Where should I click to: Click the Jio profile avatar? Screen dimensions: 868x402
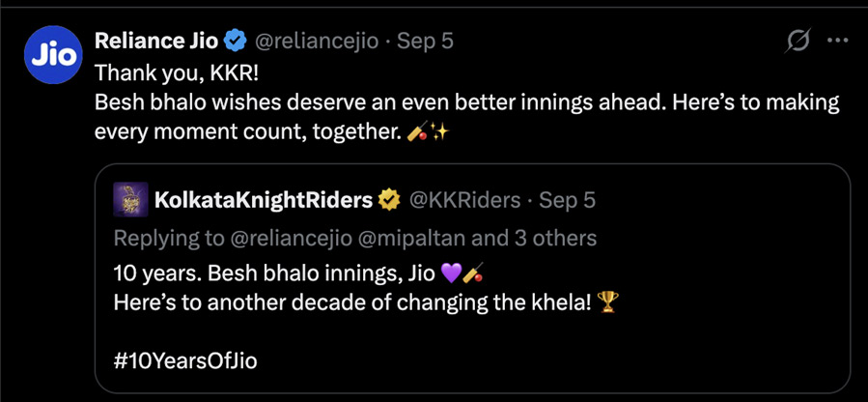53,55
